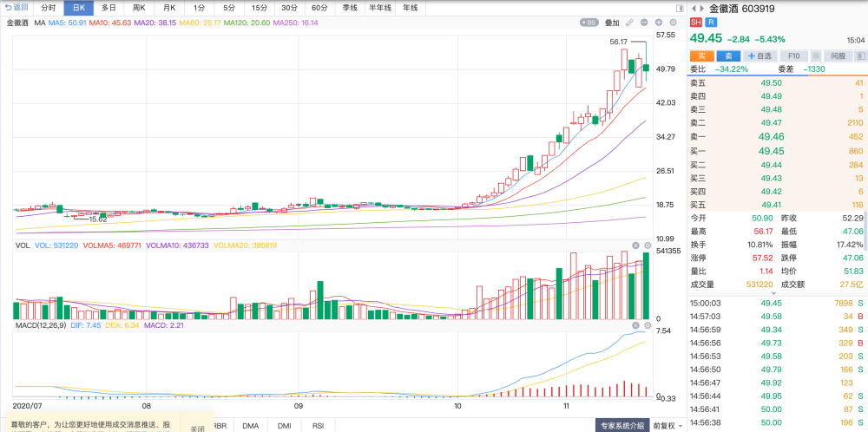Viewport: 868px width, 432px height.
Task: Open the 多日 period selector
Action: [x=108, y=9]
